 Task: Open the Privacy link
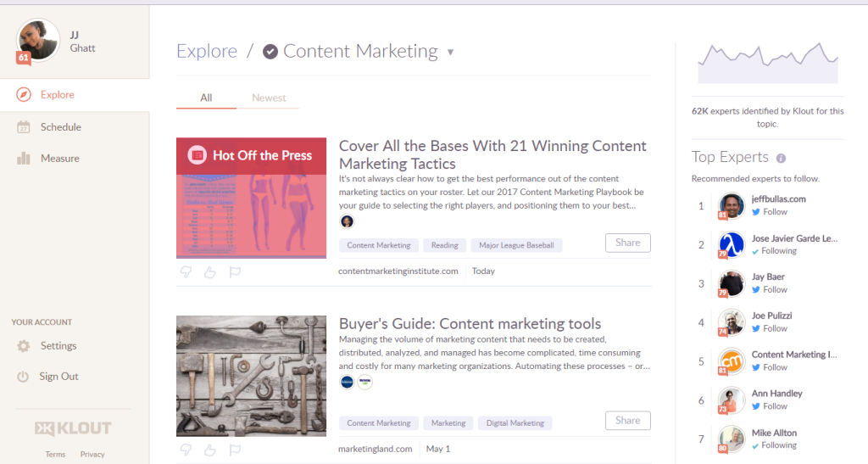92,455
